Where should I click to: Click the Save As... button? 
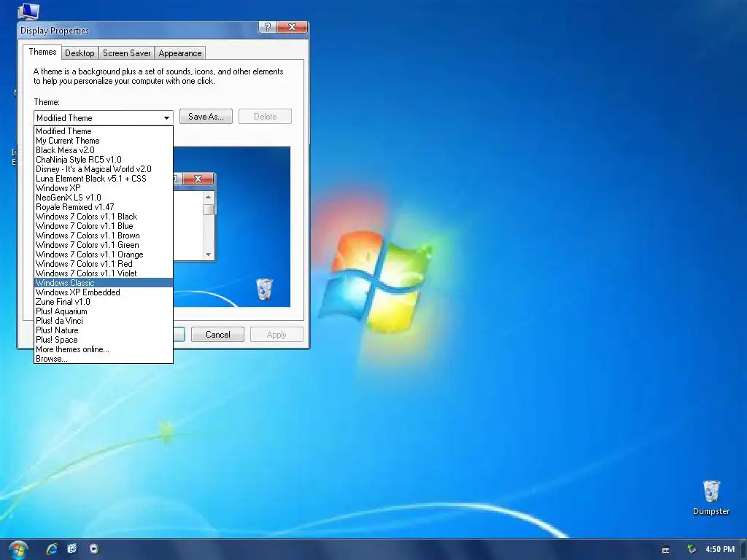(x=206, y=117)
